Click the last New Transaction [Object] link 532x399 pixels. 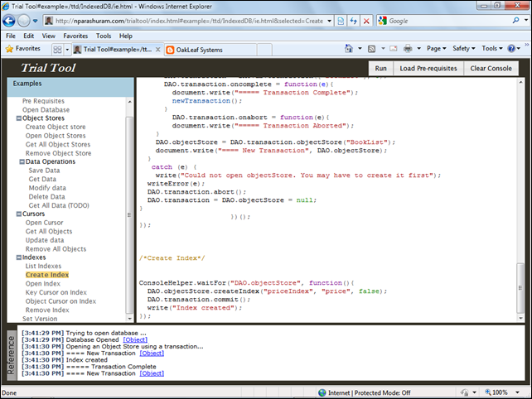[x=152, y=373]
